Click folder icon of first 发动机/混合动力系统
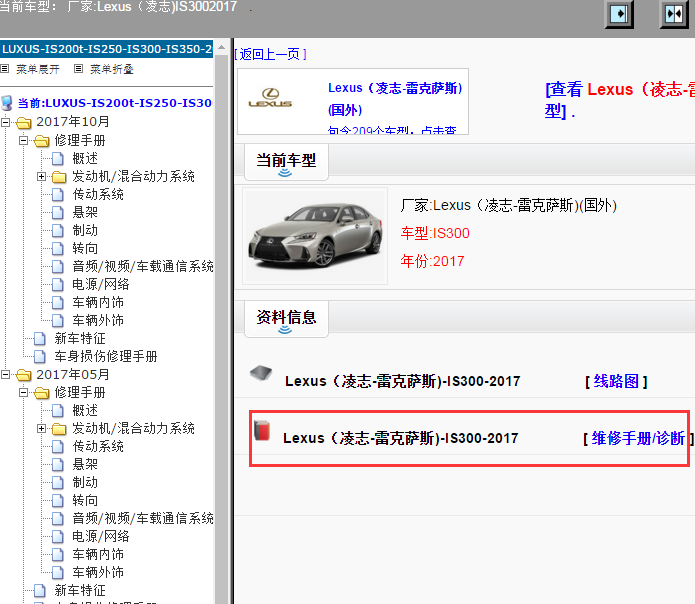This screenshot has width=695, height=604. click(59, 177)
